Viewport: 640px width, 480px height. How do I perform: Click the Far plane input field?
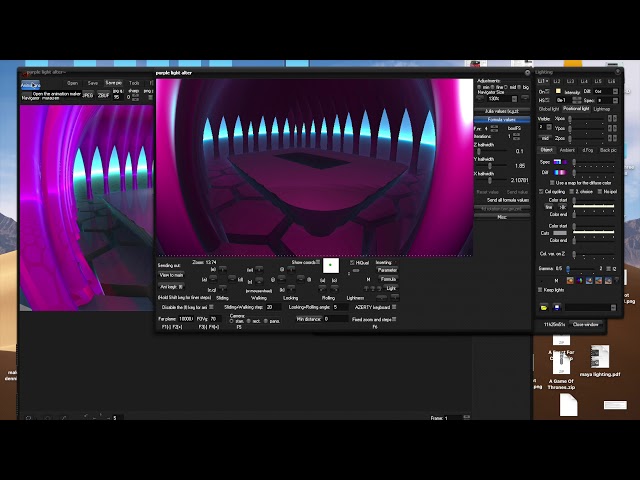[x=186, y=319]
